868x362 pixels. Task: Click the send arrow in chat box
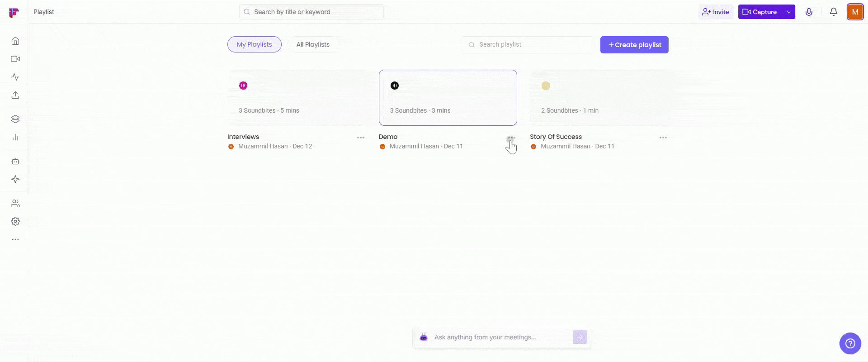580,337
